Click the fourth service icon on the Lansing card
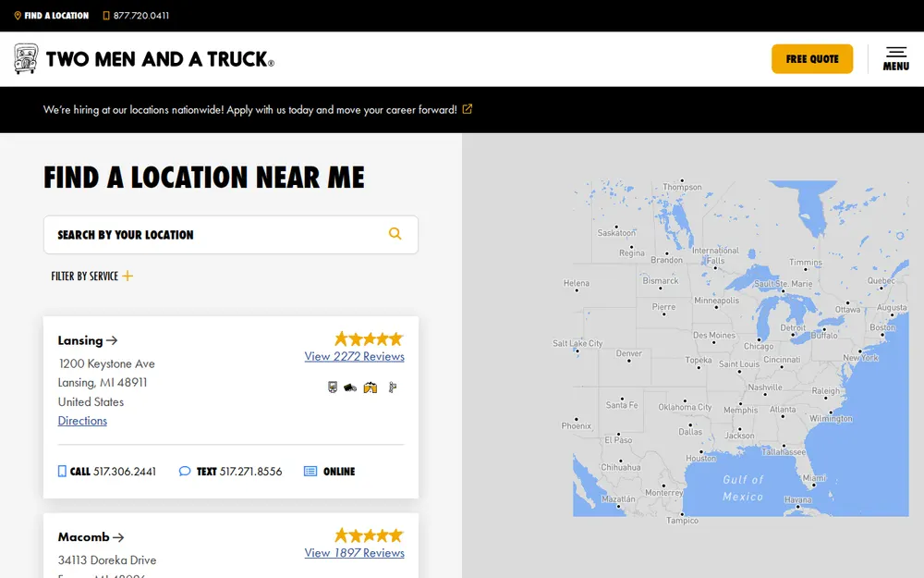924x578 pixels. point(393,387)
